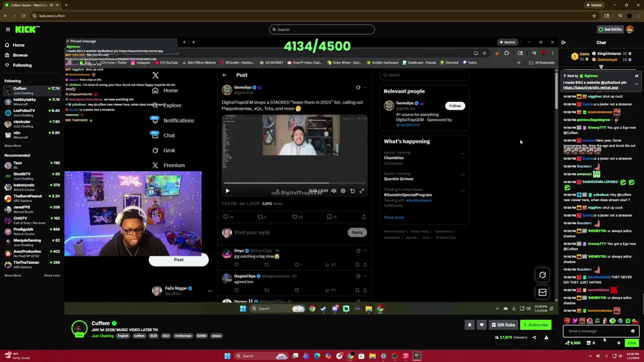Click Show more under What's happening

coord(394,218)
